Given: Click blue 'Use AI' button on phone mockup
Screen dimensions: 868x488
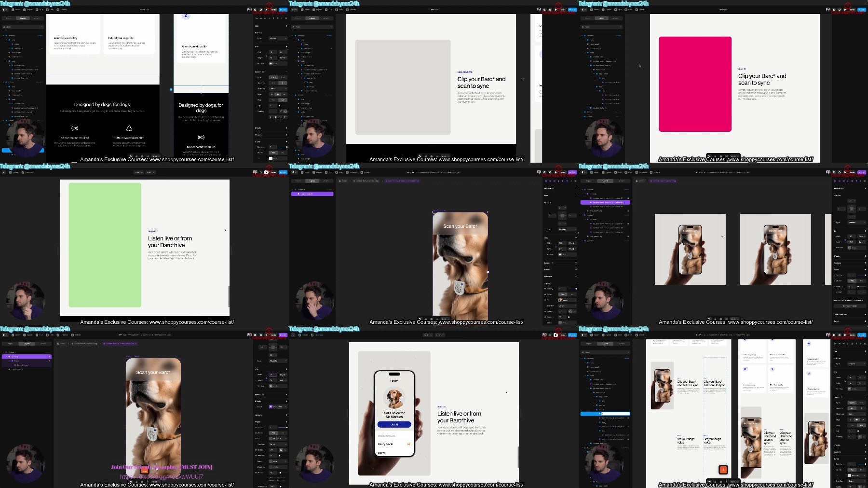Looking at the screenshot, I should pyautogui.click(x=394, y=424).
